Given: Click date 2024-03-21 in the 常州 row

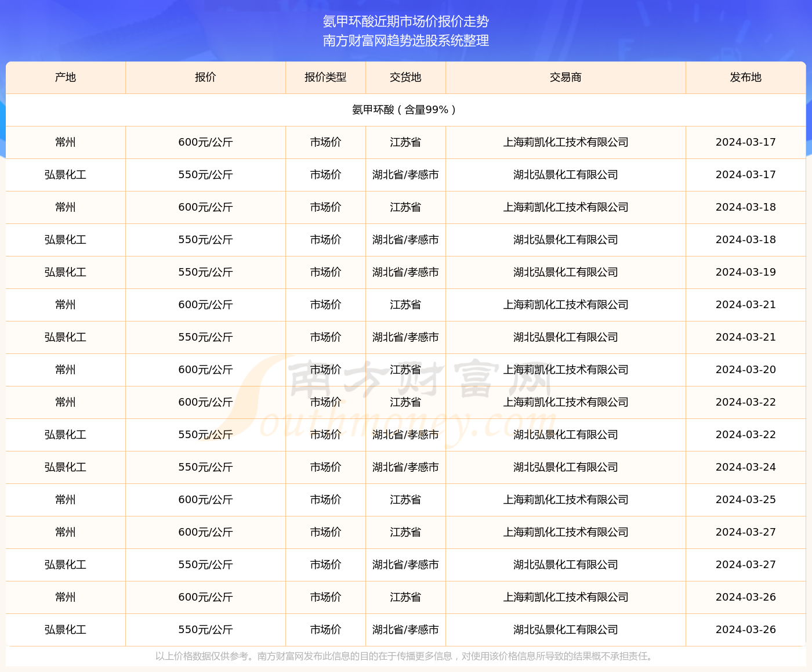Looking at the screenshot, I should 746,305.
